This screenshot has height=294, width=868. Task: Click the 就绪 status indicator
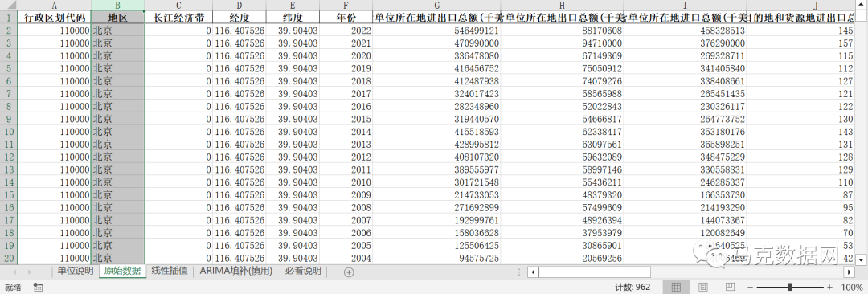pos(13,288)
